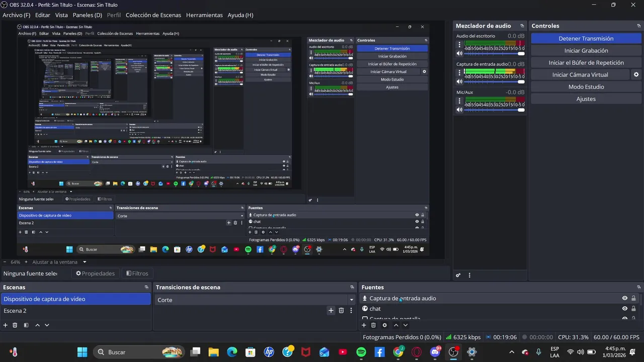Move scene up with the Escenas up arrow
This screenshot has width=644, height=362.
click(x=37, y=325)
